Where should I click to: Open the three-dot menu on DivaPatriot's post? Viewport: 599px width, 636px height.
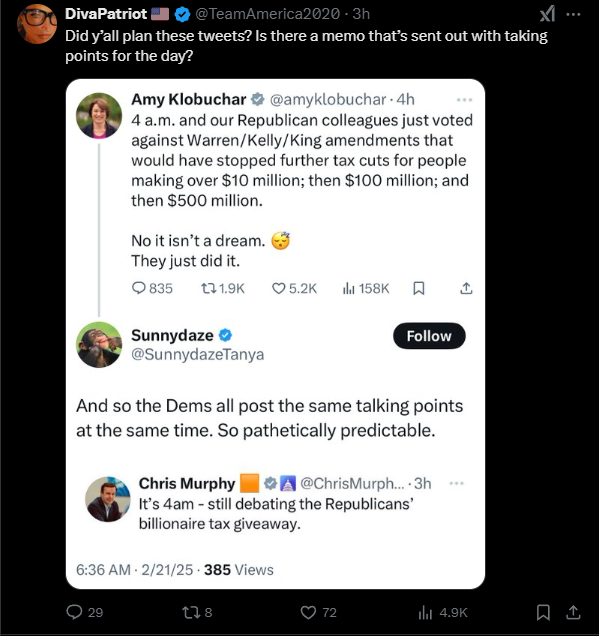pos(573,15)
